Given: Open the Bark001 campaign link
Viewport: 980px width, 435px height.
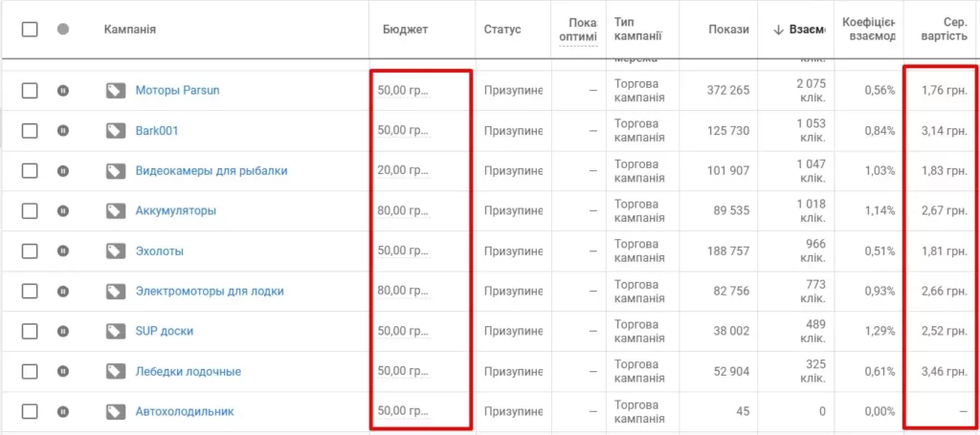Looking at the screenshot, I should (157, 131).
